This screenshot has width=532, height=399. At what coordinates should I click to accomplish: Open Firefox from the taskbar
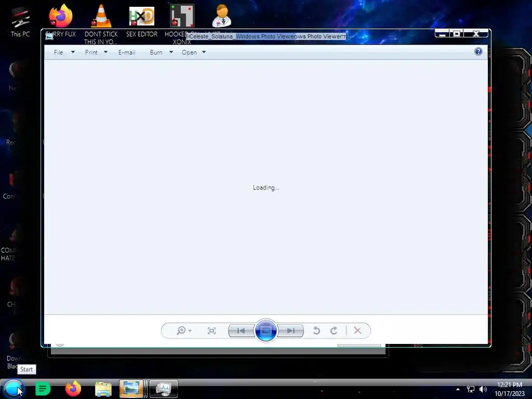tap(73, 389)
